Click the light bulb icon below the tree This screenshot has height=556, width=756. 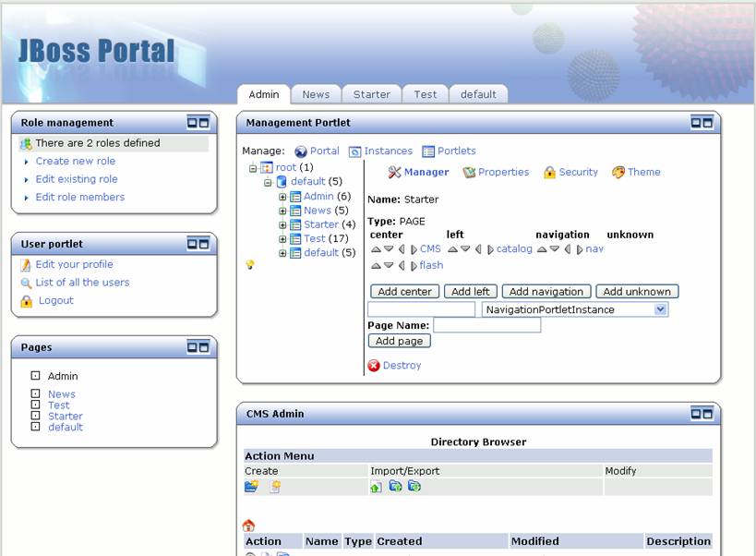[x=250, y=264]
